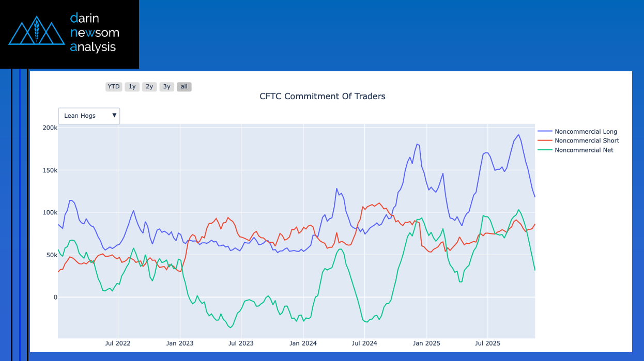The width and height of the screenshot is (644, 361).
Task: Set chart range to 2y
Action: (x=149, y=87)
